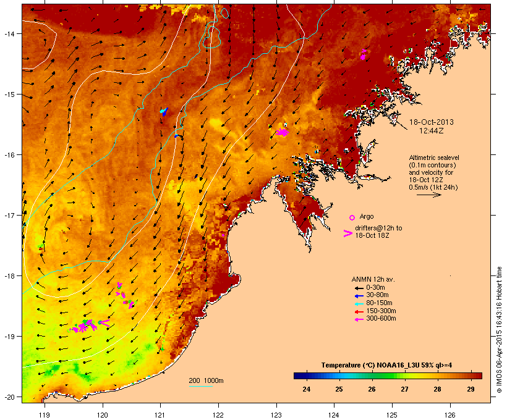Click the '0.5m/s (1kt 24h)' label
Image resolution: width=507 pixels, height=420 pixels.
click(433, 187)
